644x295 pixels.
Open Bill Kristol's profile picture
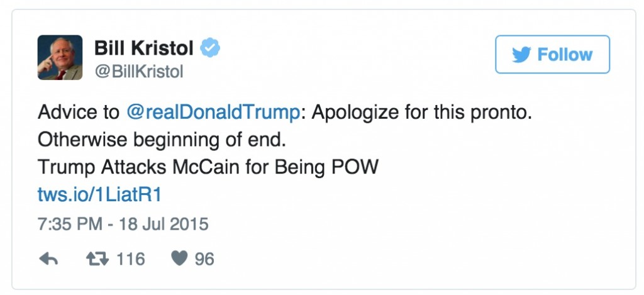point(60,57)
